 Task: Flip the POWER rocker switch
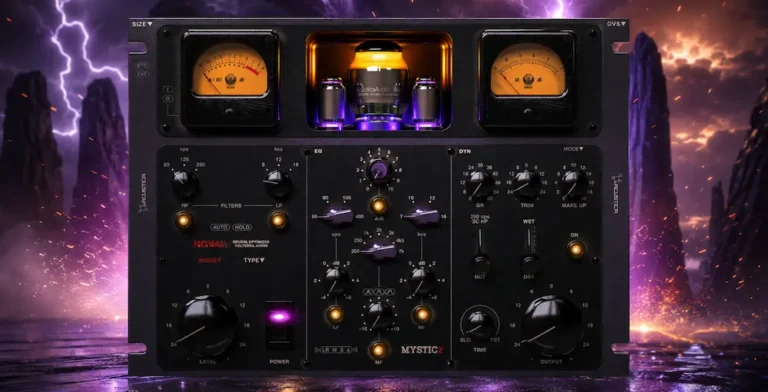click(x=280, y=325)
